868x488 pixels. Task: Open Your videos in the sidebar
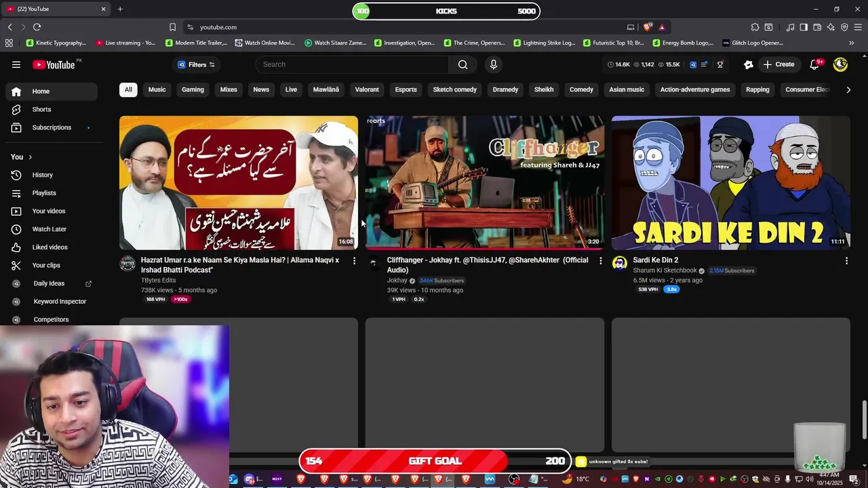click(52, 211)
